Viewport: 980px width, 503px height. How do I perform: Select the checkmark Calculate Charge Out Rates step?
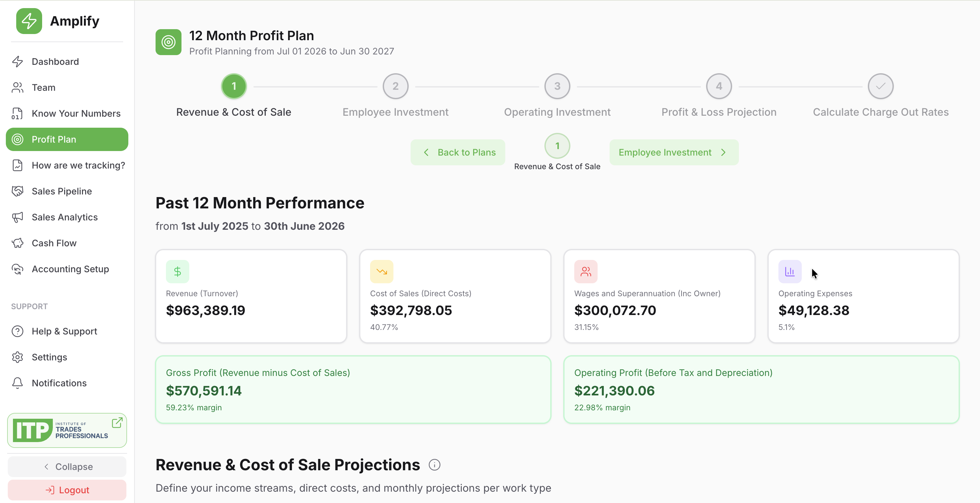pos(881,86)
